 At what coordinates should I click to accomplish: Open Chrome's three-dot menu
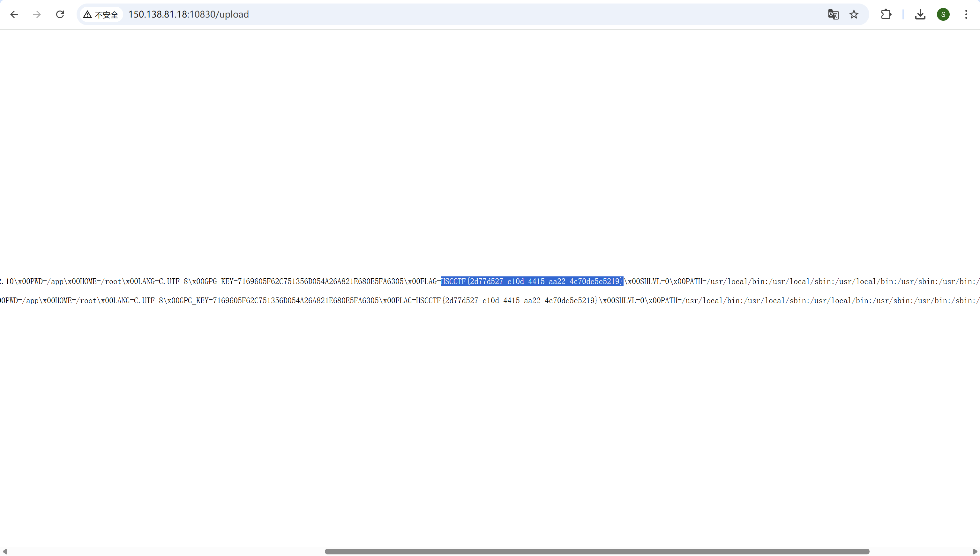(x=966, y=14)
